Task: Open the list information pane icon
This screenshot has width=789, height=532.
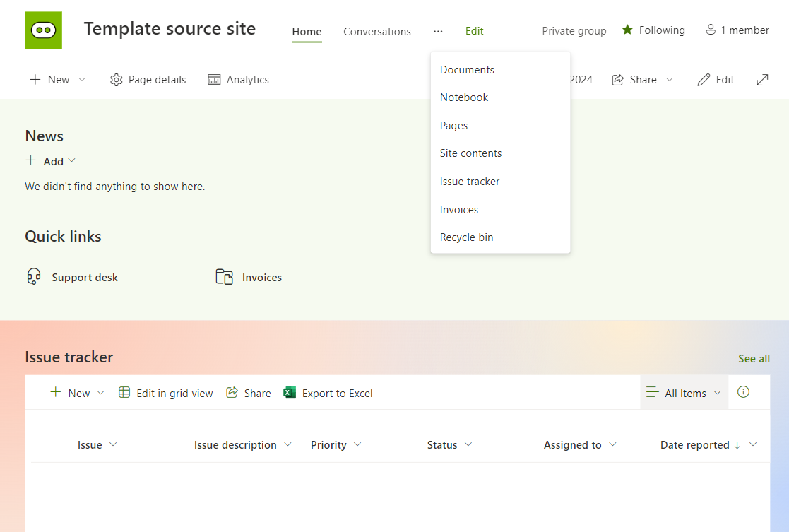Action: click(x=743, y=391)
